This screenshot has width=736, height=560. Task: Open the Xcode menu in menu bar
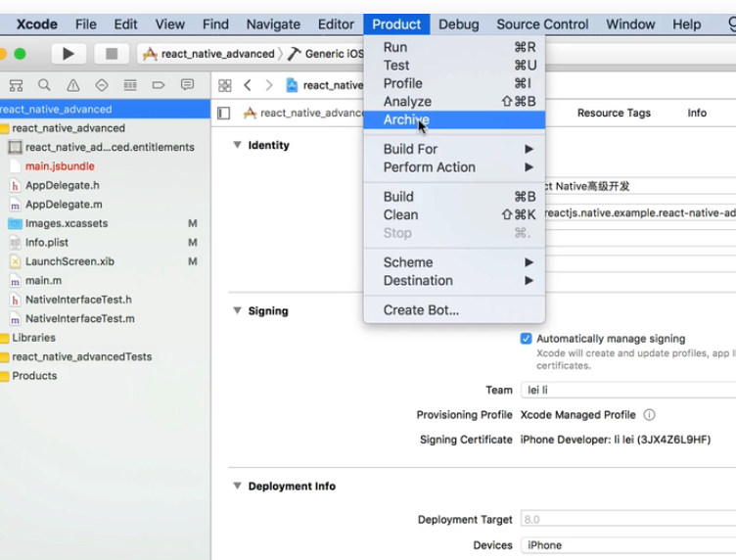point(37,24)
